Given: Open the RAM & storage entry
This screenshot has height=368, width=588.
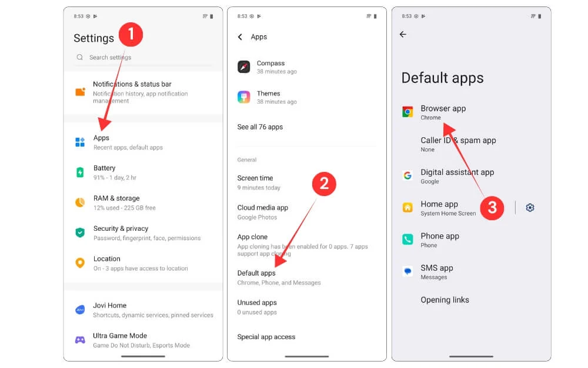Looking at the screenshot, I should 143,203.
